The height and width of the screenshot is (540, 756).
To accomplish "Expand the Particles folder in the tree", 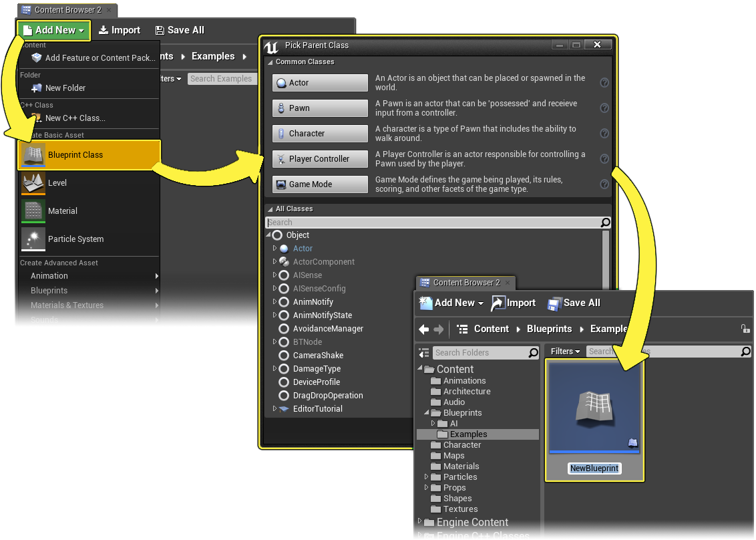I will click(x=427, y=477).
